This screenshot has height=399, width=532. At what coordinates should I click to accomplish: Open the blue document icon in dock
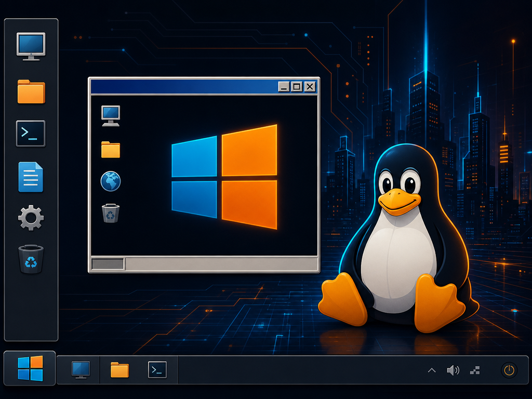coord(31,177)
